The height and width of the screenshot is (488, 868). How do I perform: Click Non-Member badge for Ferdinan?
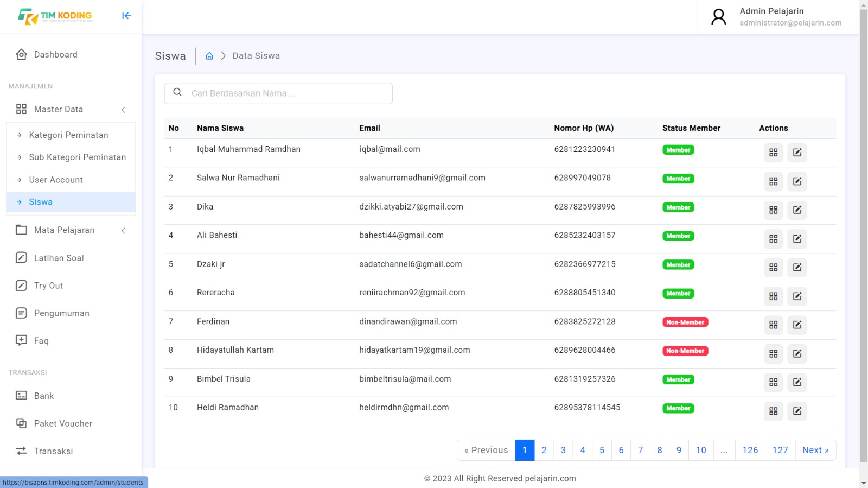pos(685,322)
